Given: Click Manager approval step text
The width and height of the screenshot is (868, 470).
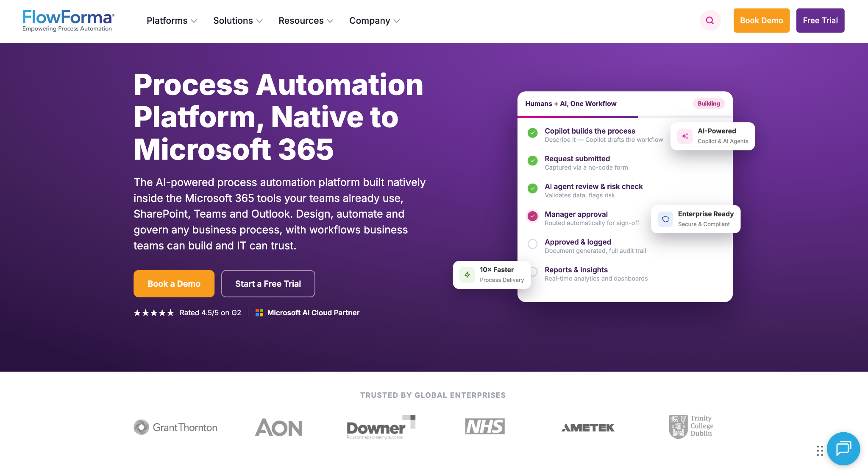Looking at the screenshot, I should [576, 214].
